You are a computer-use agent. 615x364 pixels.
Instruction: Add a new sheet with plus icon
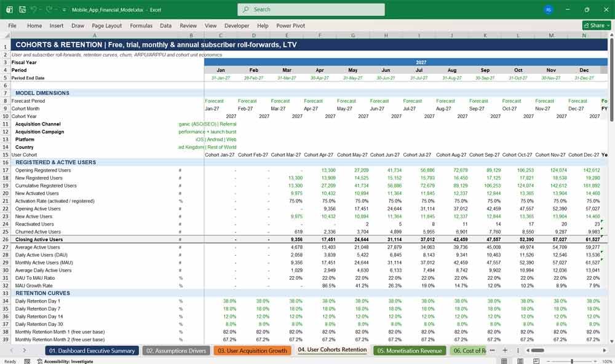[505, 350]
